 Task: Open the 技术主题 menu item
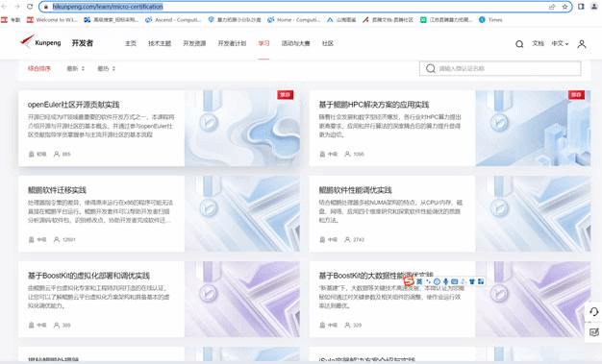coord(160,43)
